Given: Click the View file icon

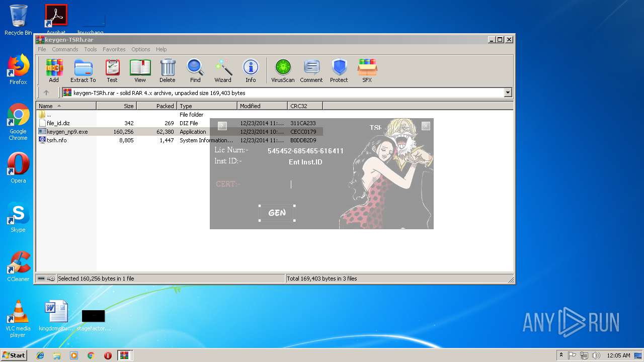Looking at the screenshot, I should (x=140, y=70).
